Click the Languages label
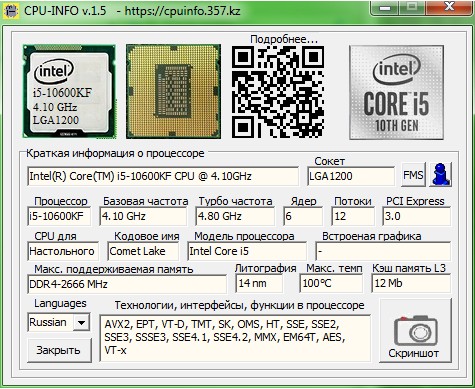475x389 pixels. point(60,303)
